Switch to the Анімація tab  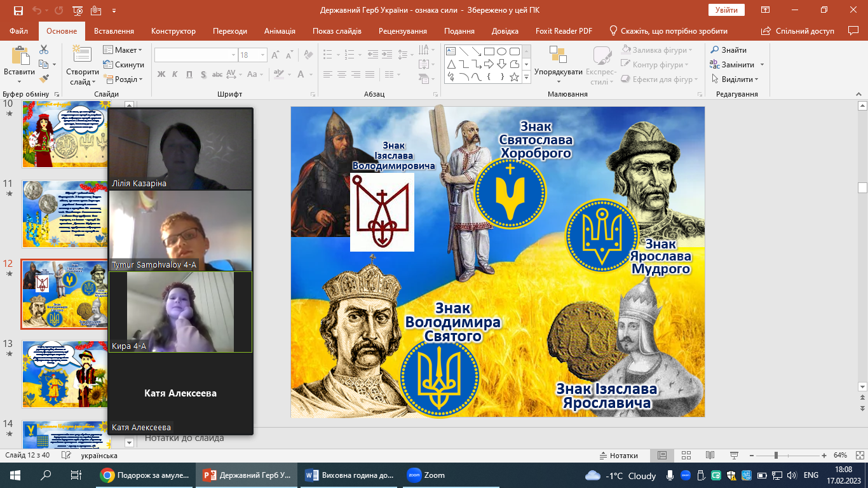tap(280, 31)
